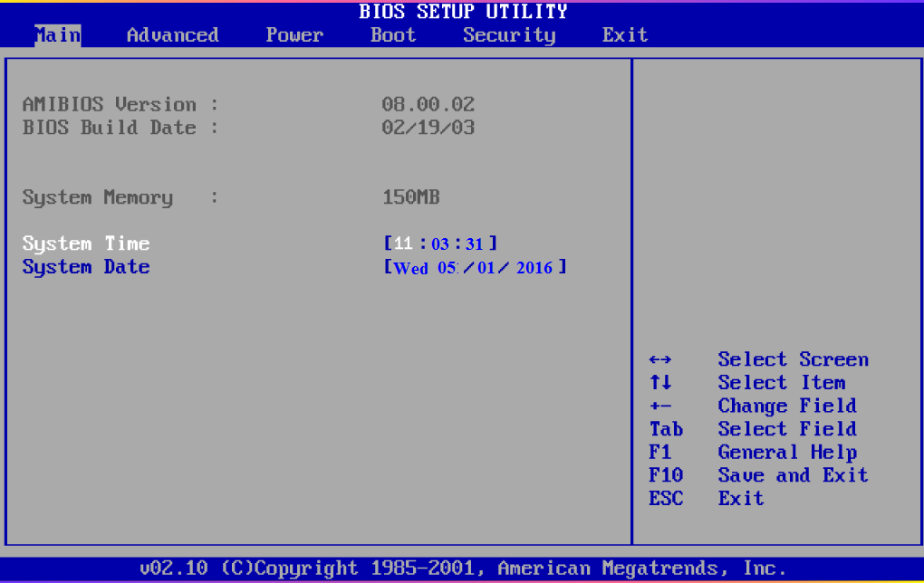Click the F10 Save and Exit hint

[666, 475]
